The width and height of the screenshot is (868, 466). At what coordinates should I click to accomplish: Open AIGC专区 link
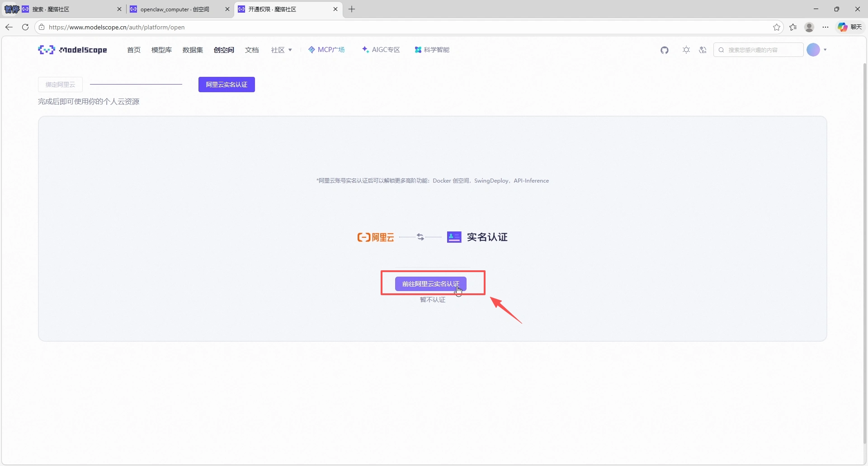coord(381,50)
